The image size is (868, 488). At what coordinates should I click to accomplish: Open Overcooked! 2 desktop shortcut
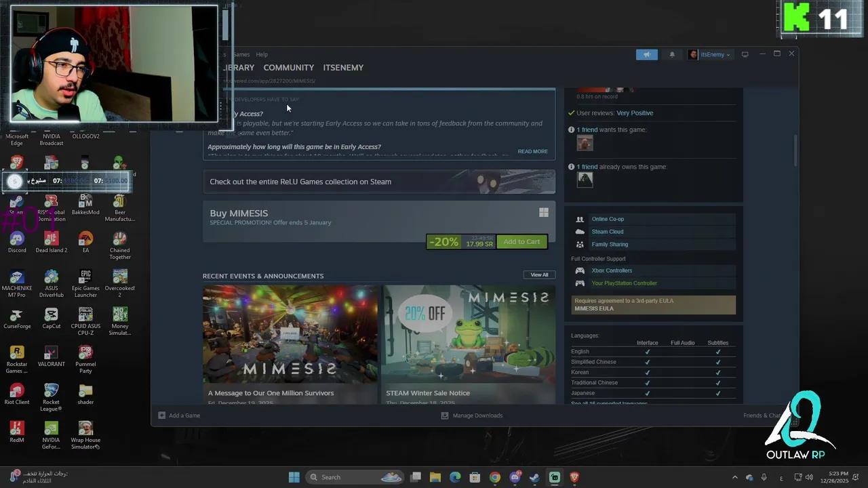[120, 284]
